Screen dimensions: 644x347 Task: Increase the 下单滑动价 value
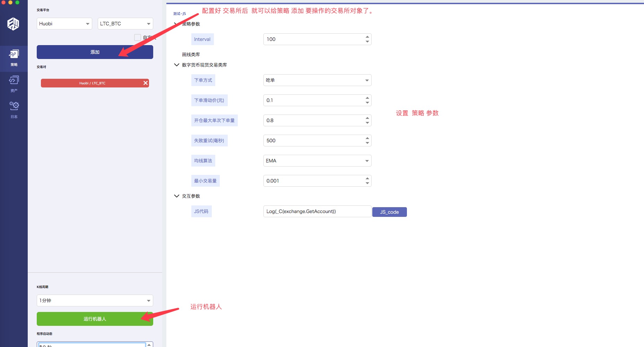[x=367, y=98]
